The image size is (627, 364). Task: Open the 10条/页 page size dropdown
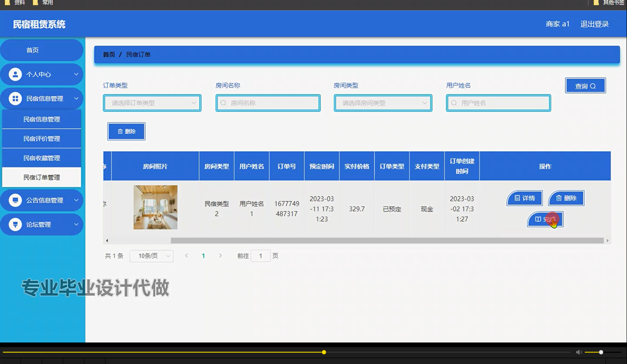click(151, 256)
